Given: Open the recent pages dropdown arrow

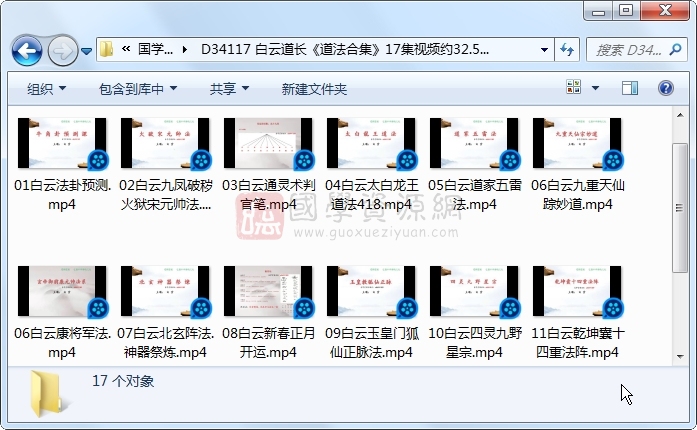Looking at the screenshot, I should pyautogui.click(x=86, y=51).
